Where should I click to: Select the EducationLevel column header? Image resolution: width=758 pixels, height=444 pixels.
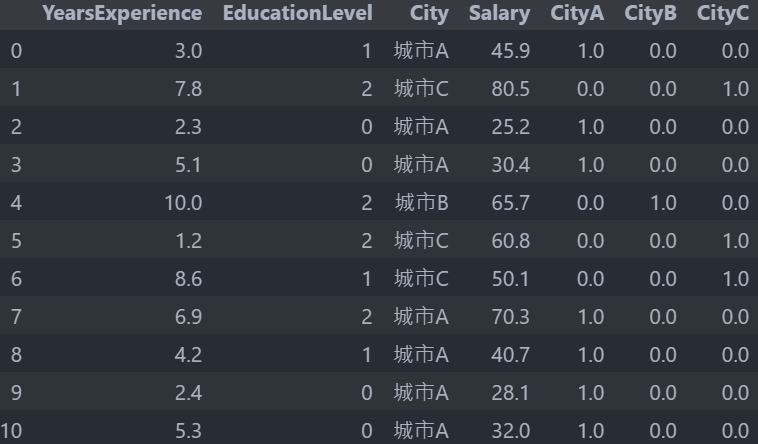tap(297, 14)
